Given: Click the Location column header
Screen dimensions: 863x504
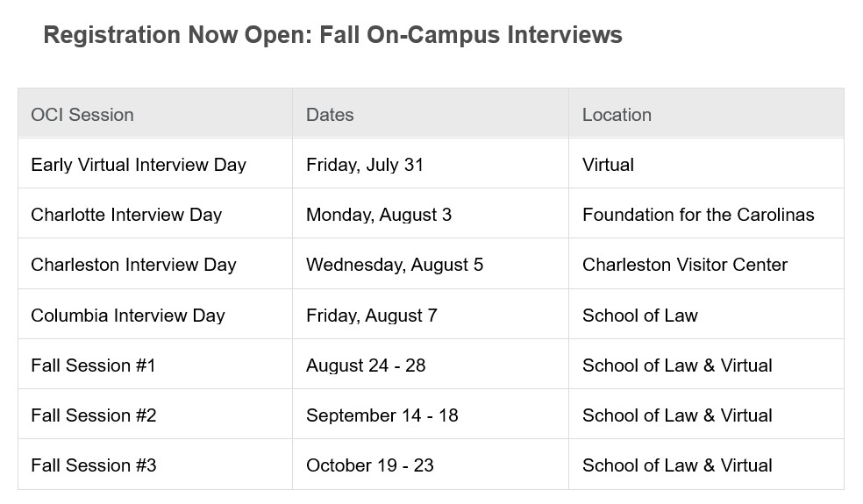Looking at the screenshot, I should pos(617,115).
